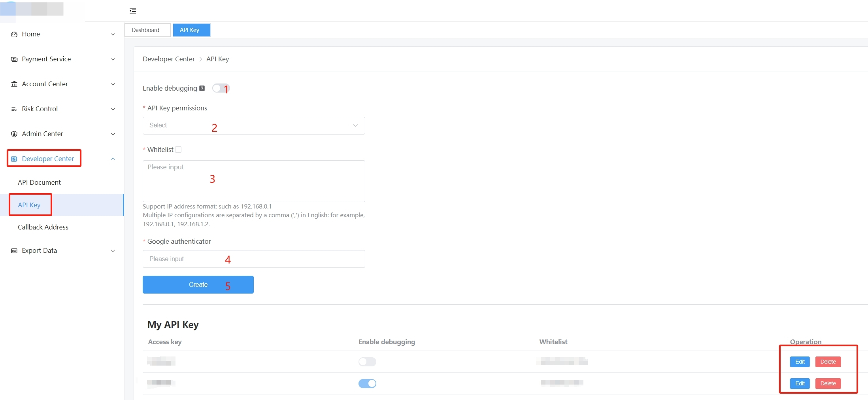This screenshot has width=868, height=400.
Task: Open the API Key permissions Select dropdown
Action: pyautogui.click(x=253, y=125)
